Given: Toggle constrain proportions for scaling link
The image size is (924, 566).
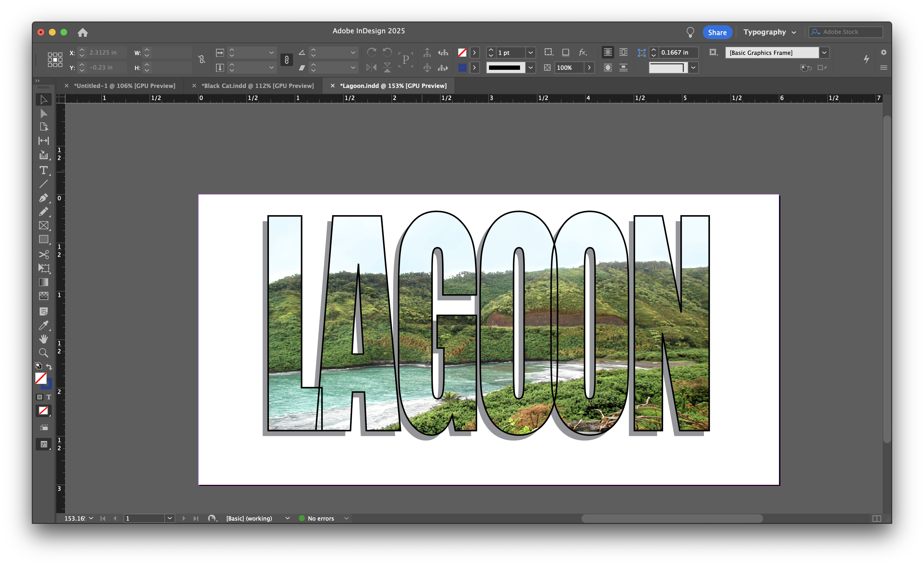Looking at the screenshot, I should pos(286,60).
